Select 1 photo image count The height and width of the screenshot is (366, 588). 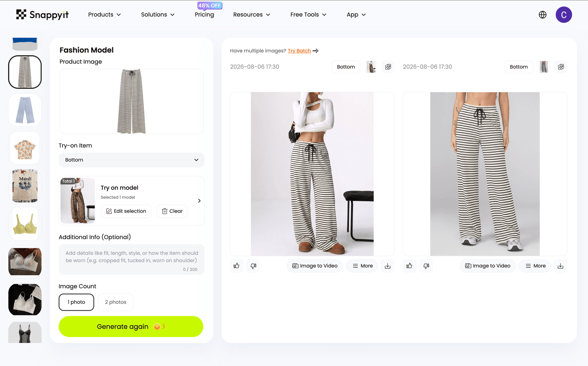point(76,302)
